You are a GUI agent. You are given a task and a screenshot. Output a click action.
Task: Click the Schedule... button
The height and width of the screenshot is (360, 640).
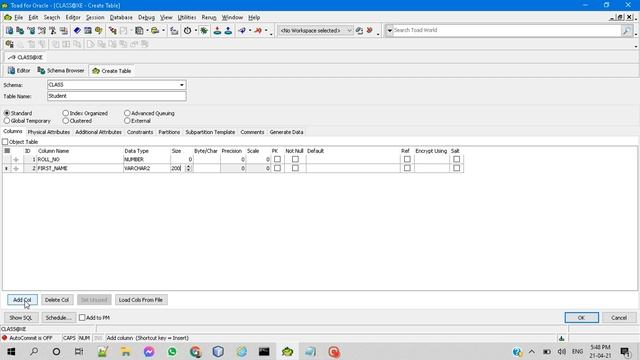click(58, 318)
